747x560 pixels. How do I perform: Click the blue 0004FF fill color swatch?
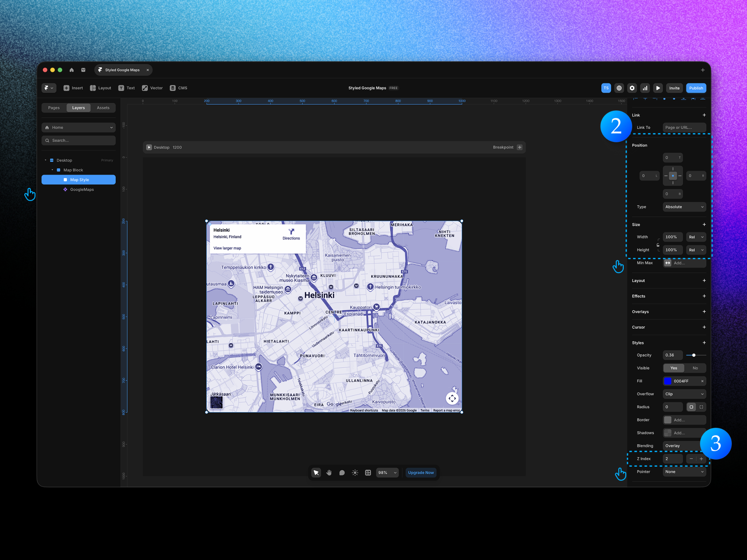tap(668, 381)
